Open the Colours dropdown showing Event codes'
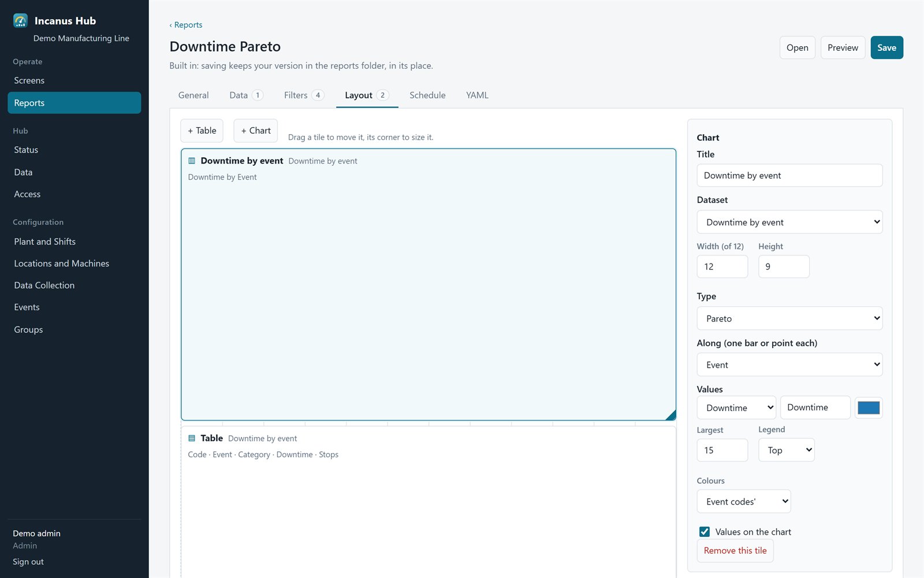The image size is (924, 578). point(744,502)
